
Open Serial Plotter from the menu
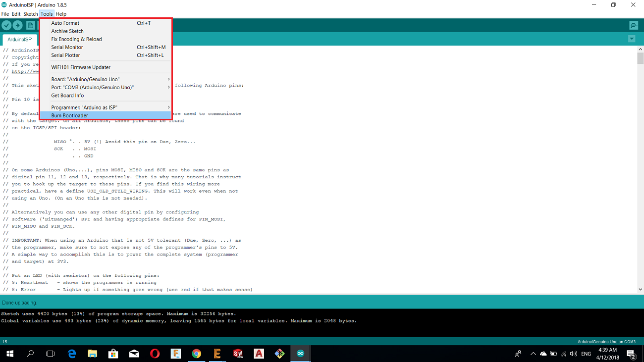coord(105,55)
